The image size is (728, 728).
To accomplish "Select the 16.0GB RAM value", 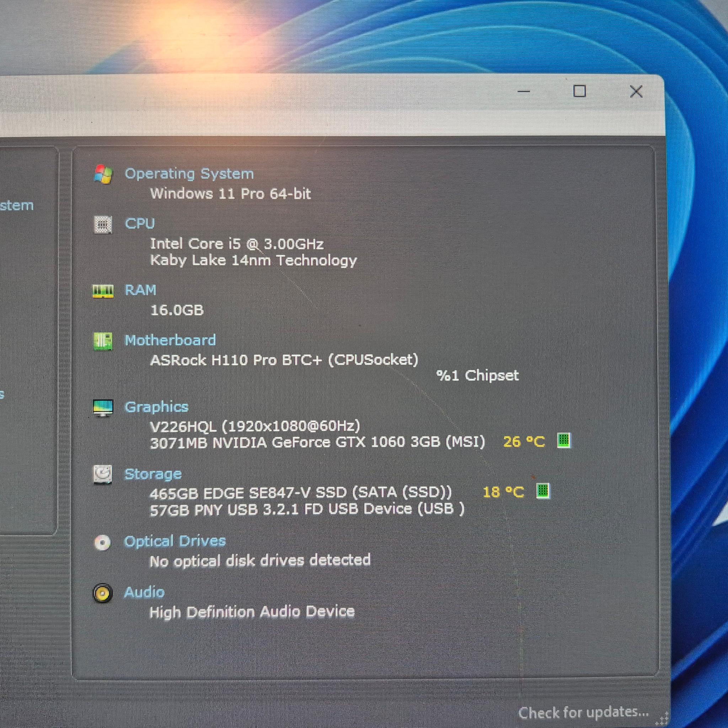I will (x=177, y=310).
